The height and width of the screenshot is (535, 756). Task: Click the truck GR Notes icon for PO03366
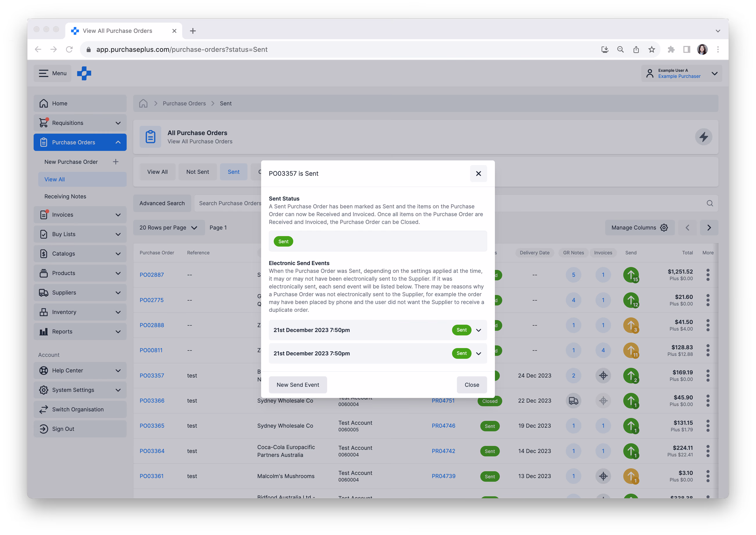coord(573,400)
